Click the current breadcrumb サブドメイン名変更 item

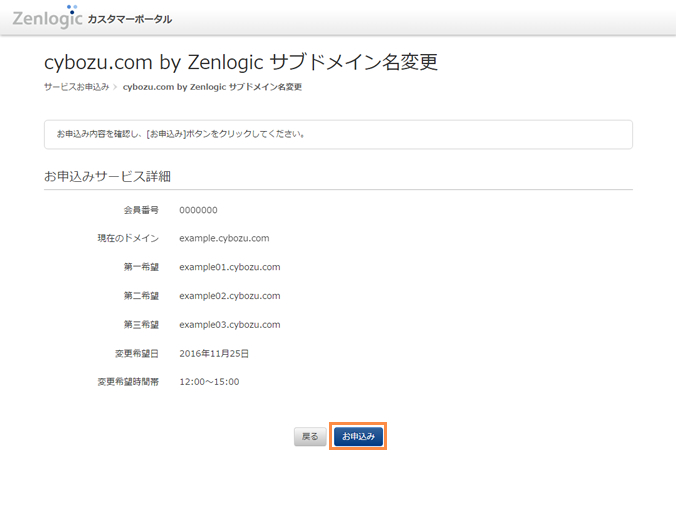pyautogui.click(x=212, y=87)
